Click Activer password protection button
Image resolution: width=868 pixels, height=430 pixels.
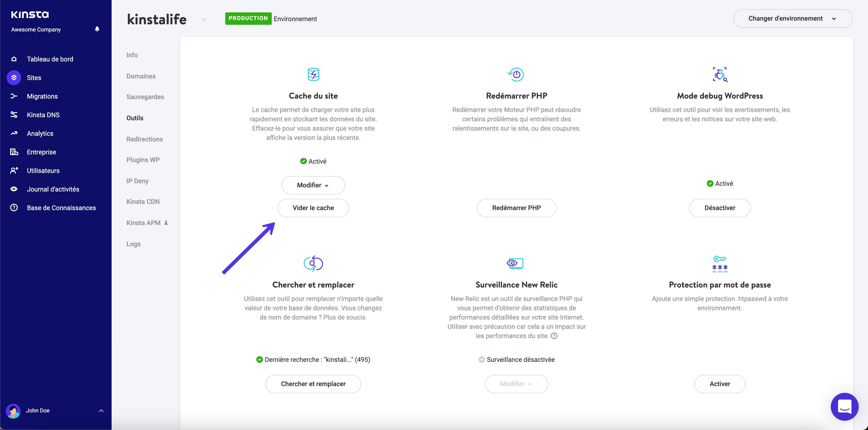pos(720,384)
